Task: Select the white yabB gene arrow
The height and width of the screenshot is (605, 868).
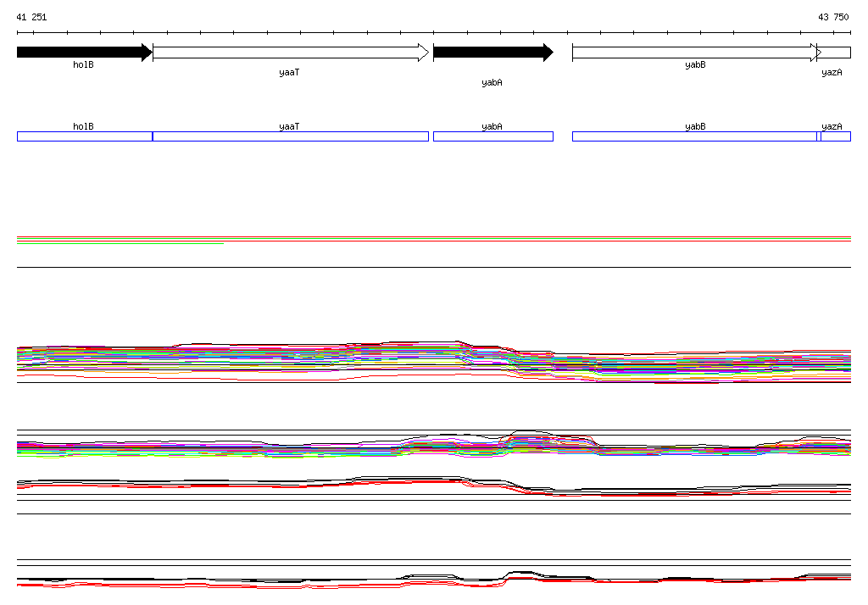Action: tap(697, 53)
